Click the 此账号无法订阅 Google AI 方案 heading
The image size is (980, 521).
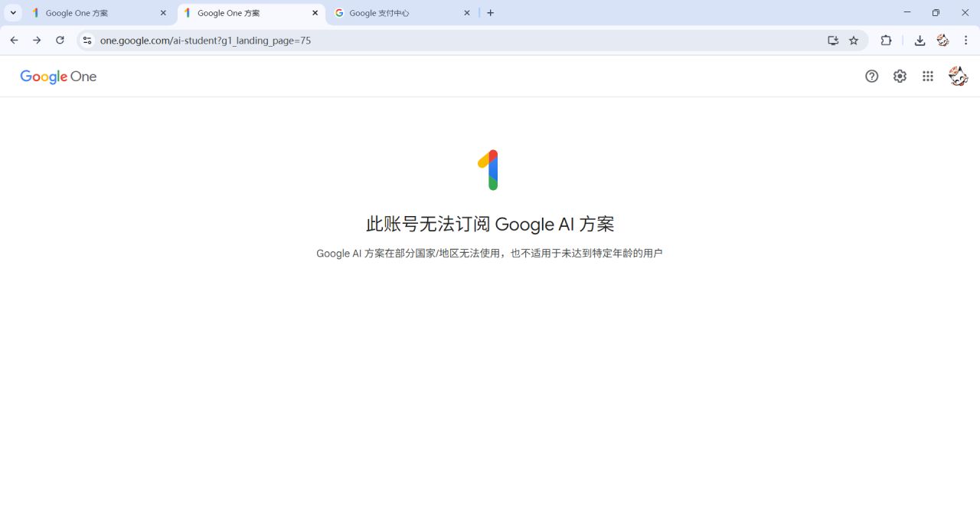tap(490, 224)
